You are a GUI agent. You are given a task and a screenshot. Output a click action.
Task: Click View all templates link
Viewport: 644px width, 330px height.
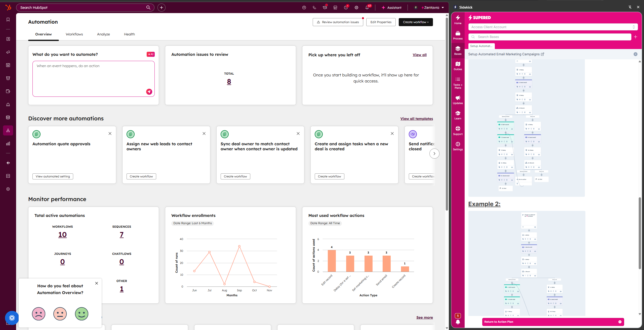pos(417,119)
